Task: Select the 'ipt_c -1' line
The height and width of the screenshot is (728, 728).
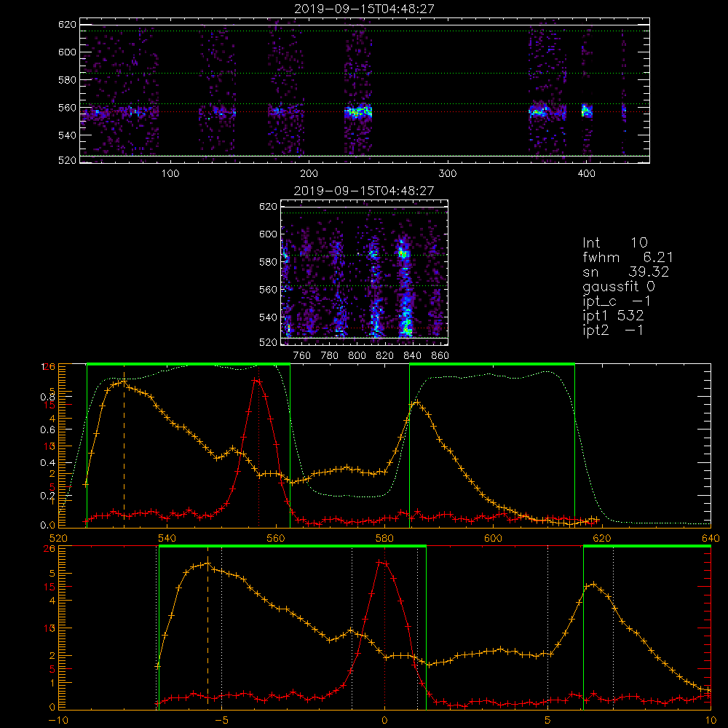Action: coord(617,302)
